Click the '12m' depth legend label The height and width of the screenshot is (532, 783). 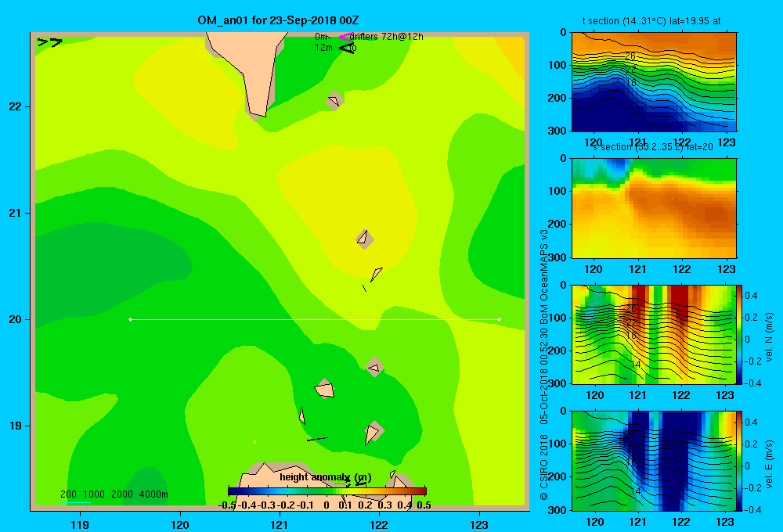coord(323,48)
